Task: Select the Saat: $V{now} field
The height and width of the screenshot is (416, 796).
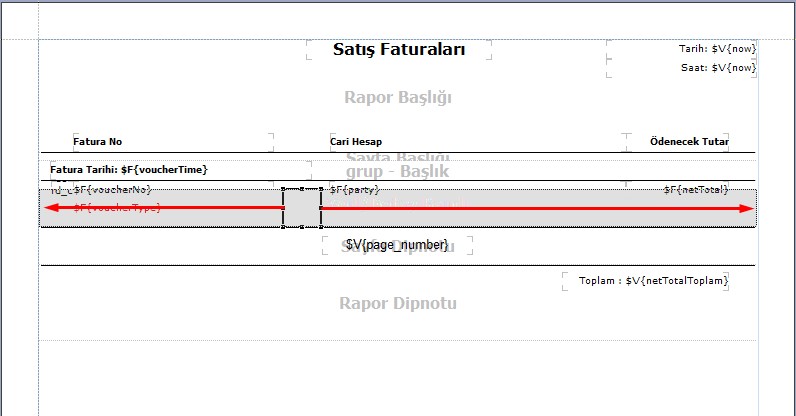Action: 718,68
